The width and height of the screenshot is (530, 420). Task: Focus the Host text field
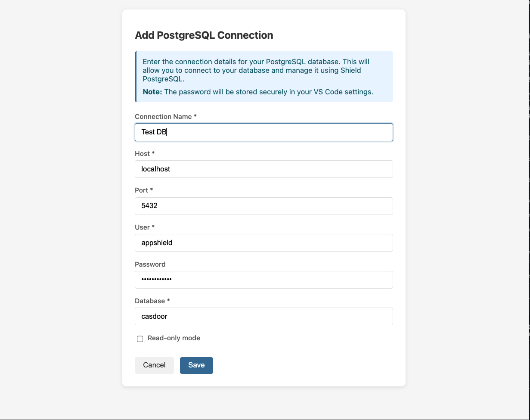(263, 169)
